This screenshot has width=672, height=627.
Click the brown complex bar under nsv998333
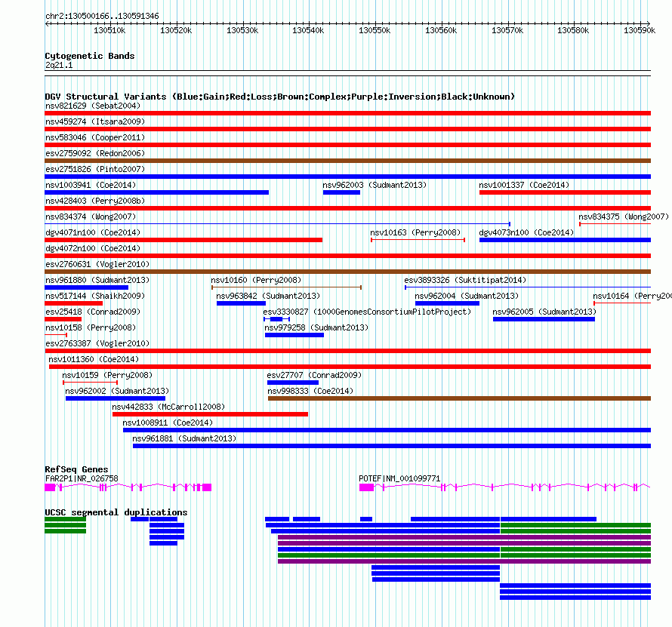(459, 398)
